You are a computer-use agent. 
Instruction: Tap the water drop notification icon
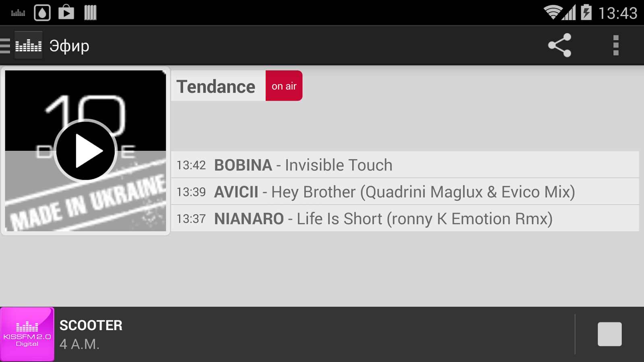coord(42,12)
